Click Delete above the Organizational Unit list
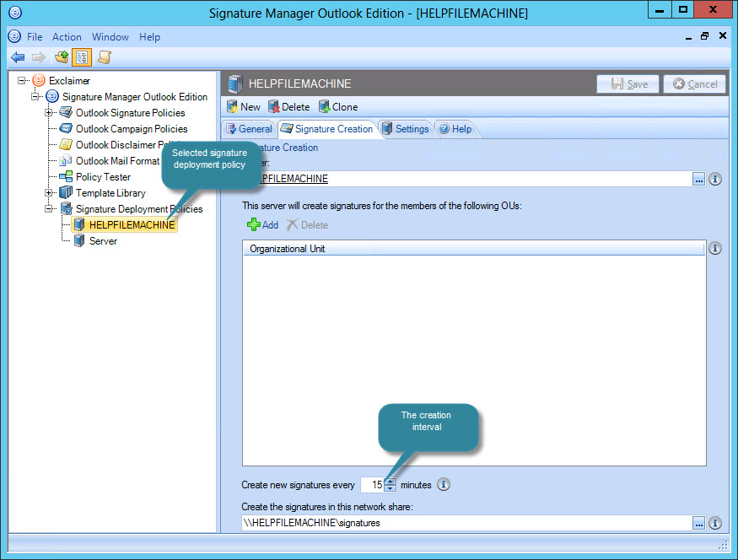The height and width of the screenshot is (560, 738). 307,225
